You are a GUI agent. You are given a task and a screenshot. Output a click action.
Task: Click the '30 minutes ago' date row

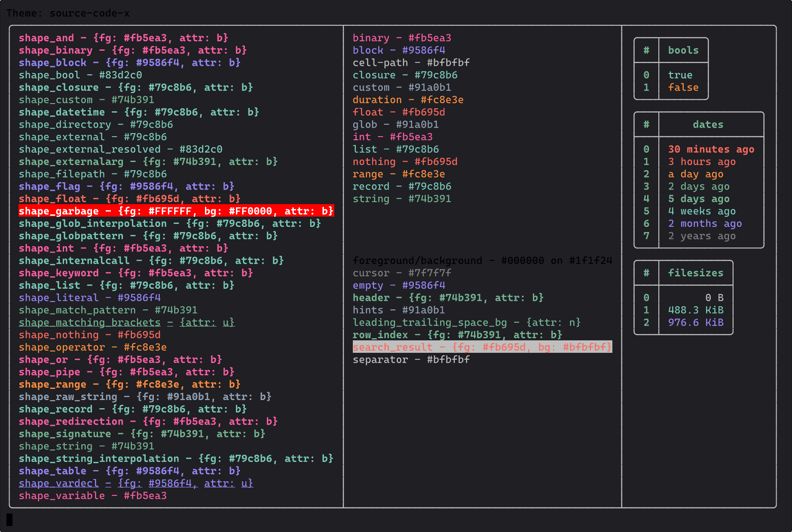[x=711, y=150]
